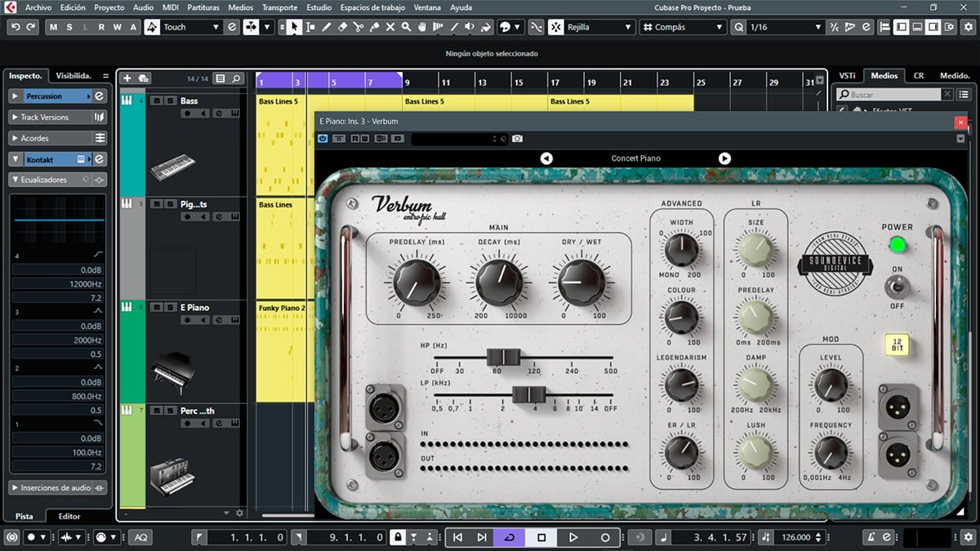The height and width of the screenshot is (551, 980).
Task: Open the Archivo menu
Action: pyautogui.click(x=38, y=7)
